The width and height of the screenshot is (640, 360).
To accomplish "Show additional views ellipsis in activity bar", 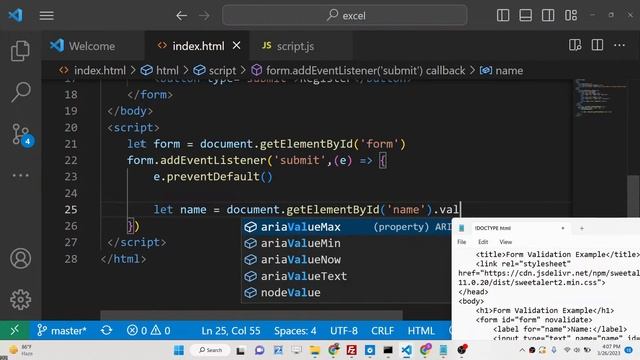I will pyautogui.click(x=20, y=176).
